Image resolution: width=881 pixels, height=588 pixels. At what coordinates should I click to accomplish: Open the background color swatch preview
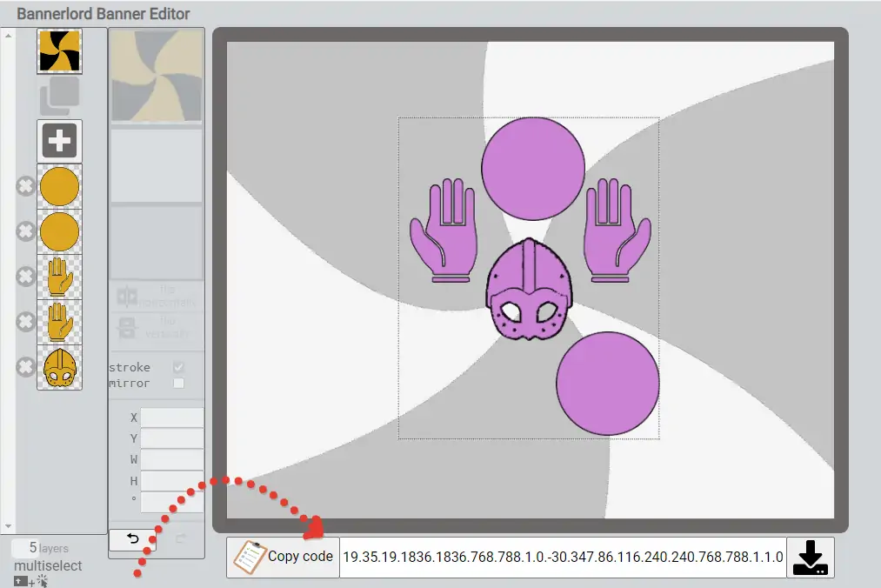[x=157, y=77]
